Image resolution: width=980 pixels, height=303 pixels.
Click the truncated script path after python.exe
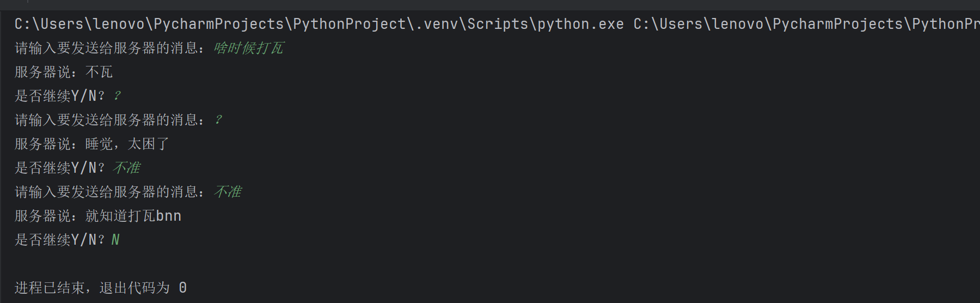click(806, 24)
